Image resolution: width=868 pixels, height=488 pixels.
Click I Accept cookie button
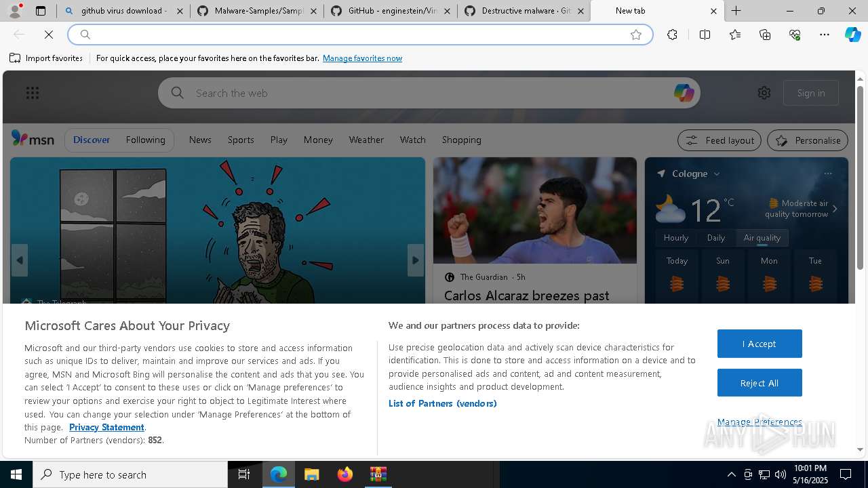759,344
